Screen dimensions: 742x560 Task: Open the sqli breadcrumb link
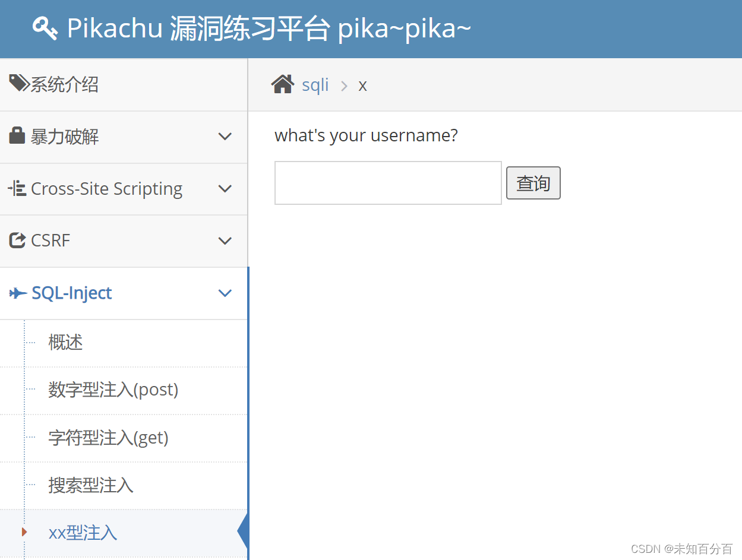click(x=315, y=84)
